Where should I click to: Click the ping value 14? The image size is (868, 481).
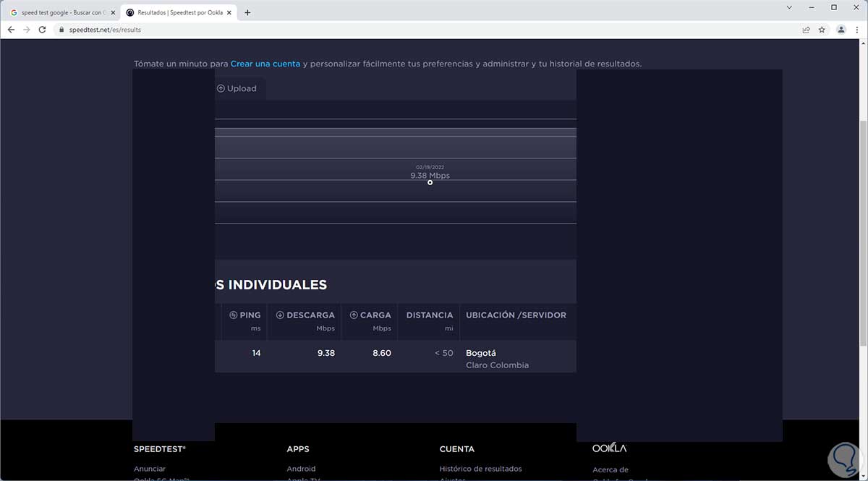click(x=256, y=353)
